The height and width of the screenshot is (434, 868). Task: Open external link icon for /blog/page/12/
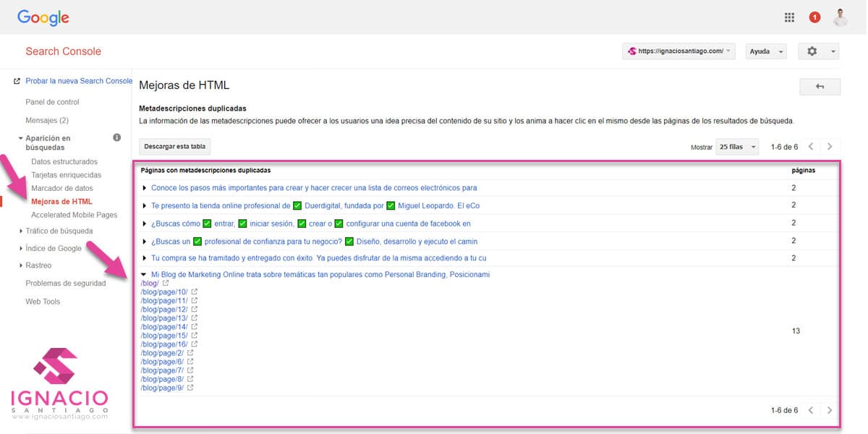[194, 310]
